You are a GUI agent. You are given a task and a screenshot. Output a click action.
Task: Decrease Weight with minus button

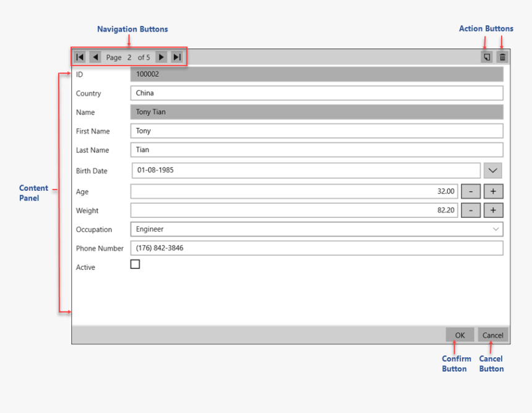click(x=471, y=211)
